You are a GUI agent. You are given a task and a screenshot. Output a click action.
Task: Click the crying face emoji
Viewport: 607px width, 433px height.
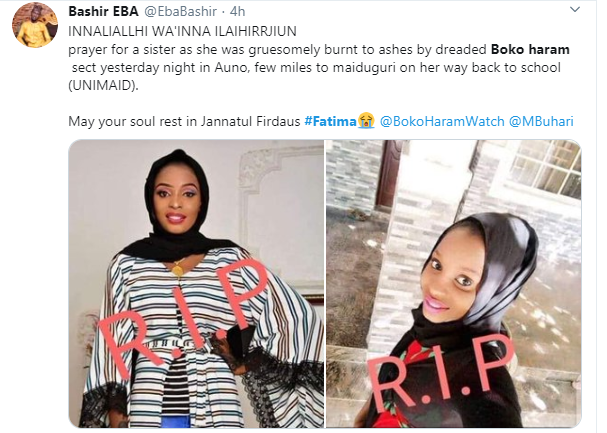click(366, 121)
